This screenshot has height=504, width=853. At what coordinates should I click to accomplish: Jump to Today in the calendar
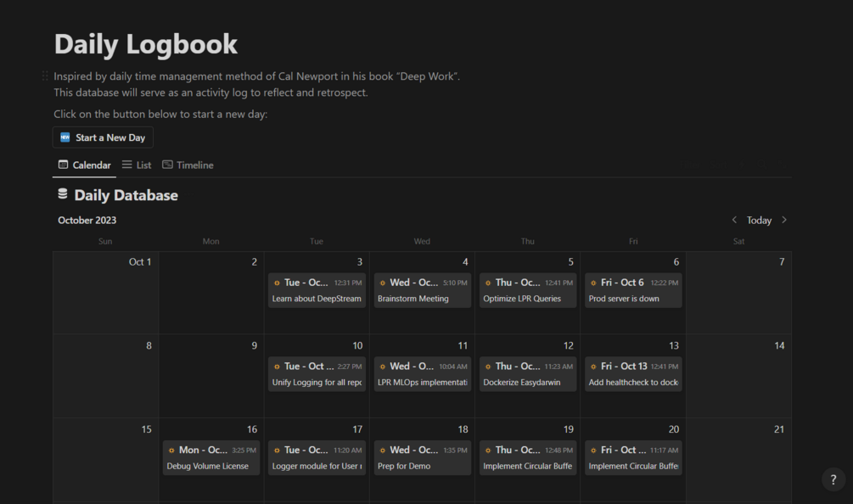759,220
